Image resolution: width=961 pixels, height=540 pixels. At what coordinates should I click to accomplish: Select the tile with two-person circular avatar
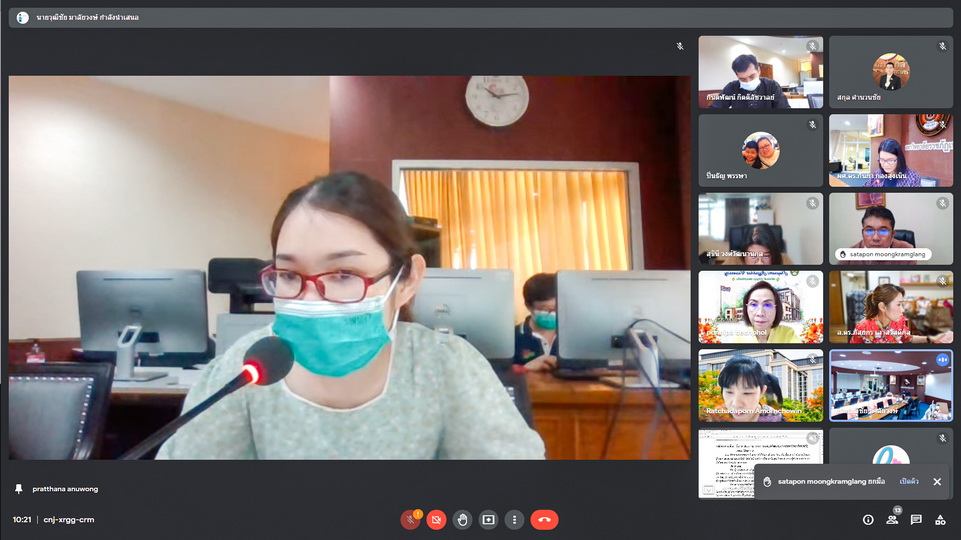coord(761,150)
